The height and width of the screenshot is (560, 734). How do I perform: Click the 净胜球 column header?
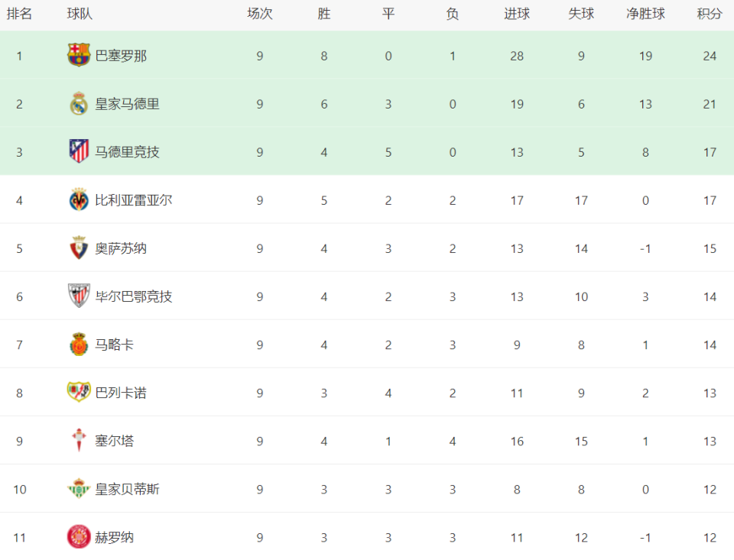pos(645,15)
